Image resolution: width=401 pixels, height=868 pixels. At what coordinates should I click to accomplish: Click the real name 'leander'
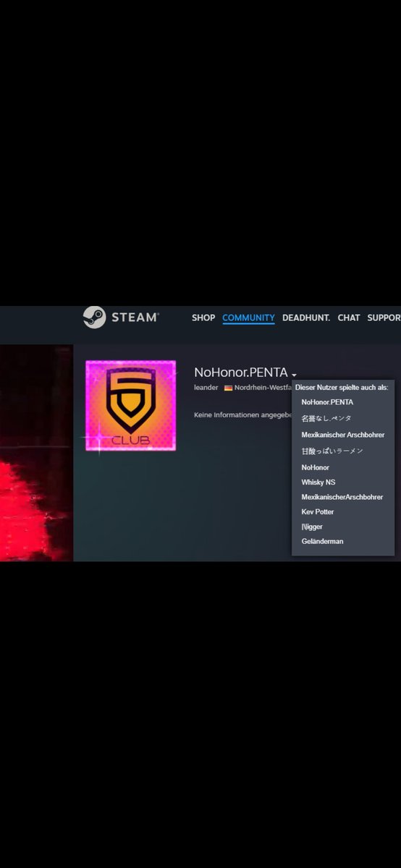point(206,388)
